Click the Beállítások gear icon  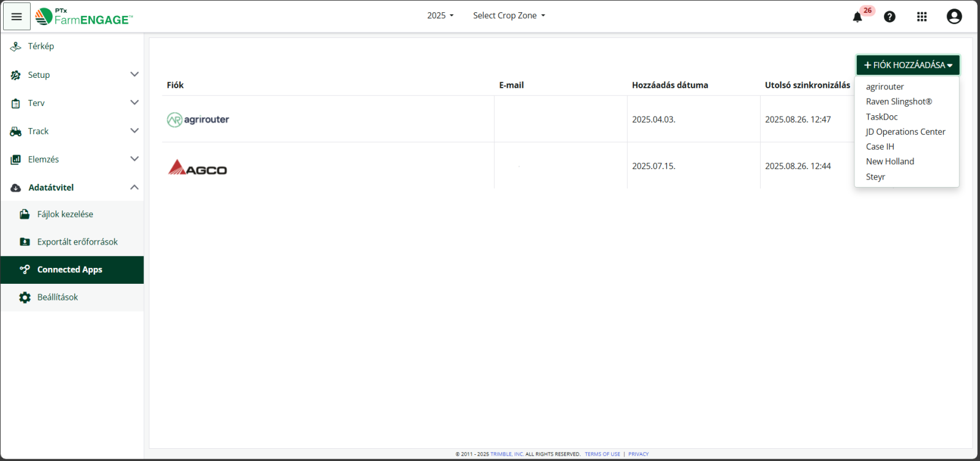coord(24,297)
